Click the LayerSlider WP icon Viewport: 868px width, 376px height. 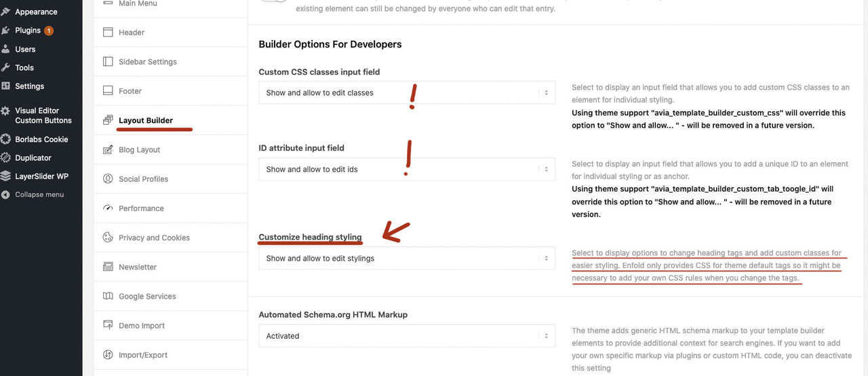point(6,176)
